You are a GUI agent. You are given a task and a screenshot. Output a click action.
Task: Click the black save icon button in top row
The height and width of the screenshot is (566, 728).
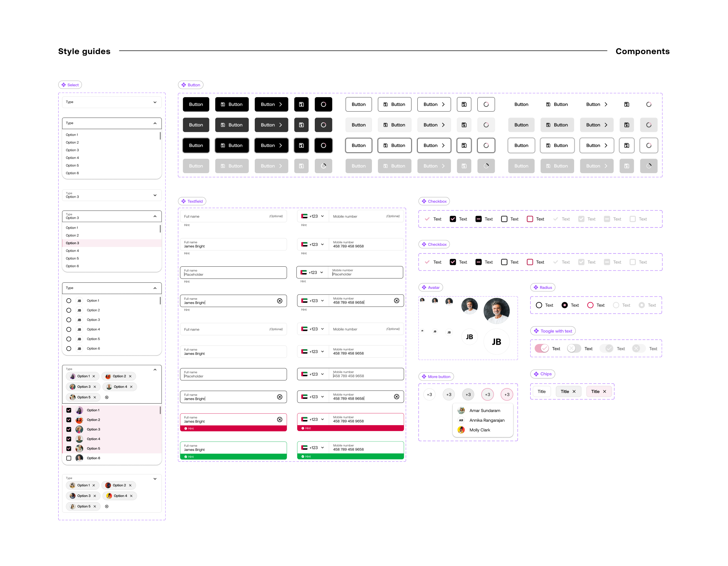pos(301,104)
